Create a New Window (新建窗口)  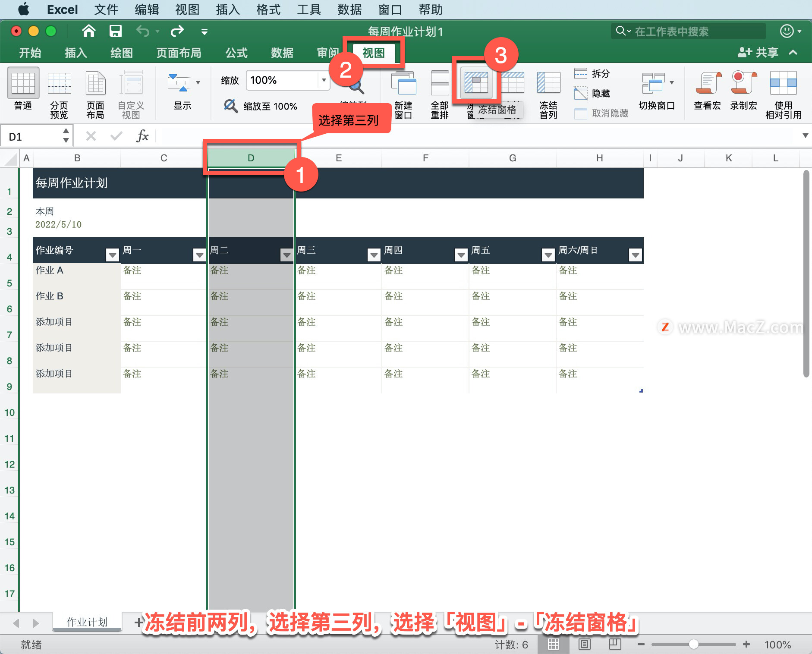[x=403, y=83]
